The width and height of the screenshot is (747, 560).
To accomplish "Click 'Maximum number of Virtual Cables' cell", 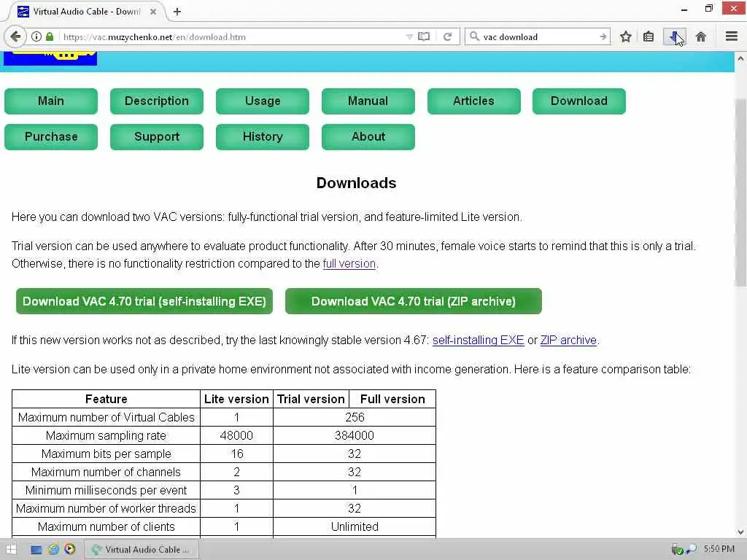I will 107,417.
